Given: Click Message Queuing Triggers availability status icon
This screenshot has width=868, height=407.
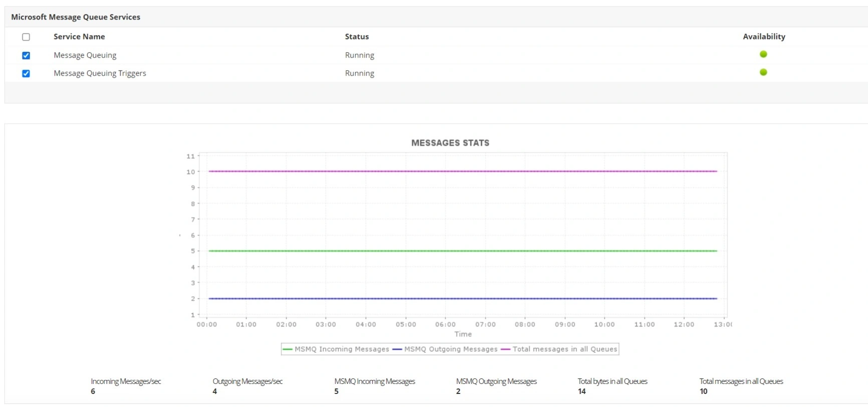Looking at the screenshot, I should (763, 72).
